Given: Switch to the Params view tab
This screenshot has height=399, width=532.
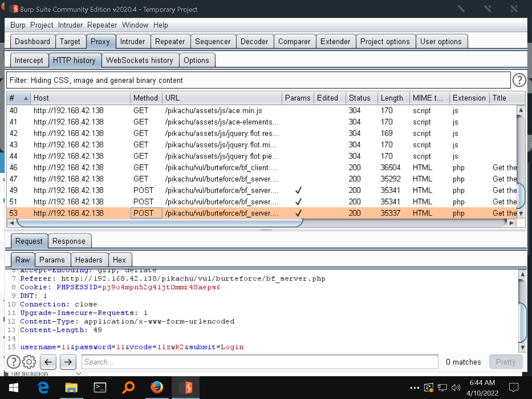Looking at the screenshot, I should 52,260.
